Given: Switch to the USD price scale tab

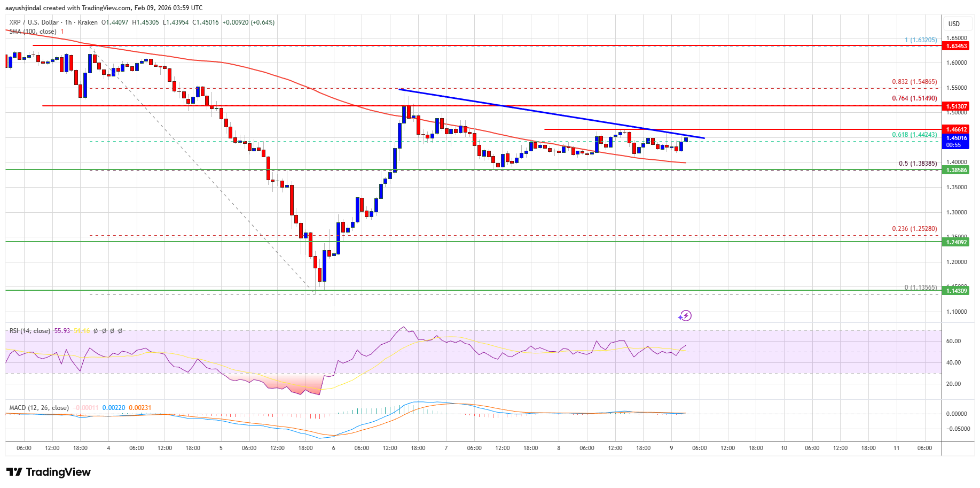Looking at the screenshot, I should pos(955,24).
